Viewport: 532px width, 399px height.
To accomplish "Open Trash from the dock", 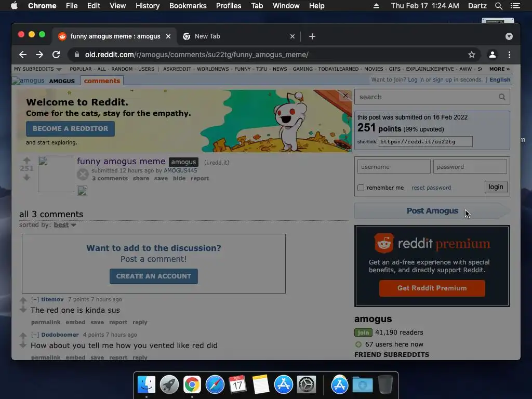I will click(x=385, y=384).
